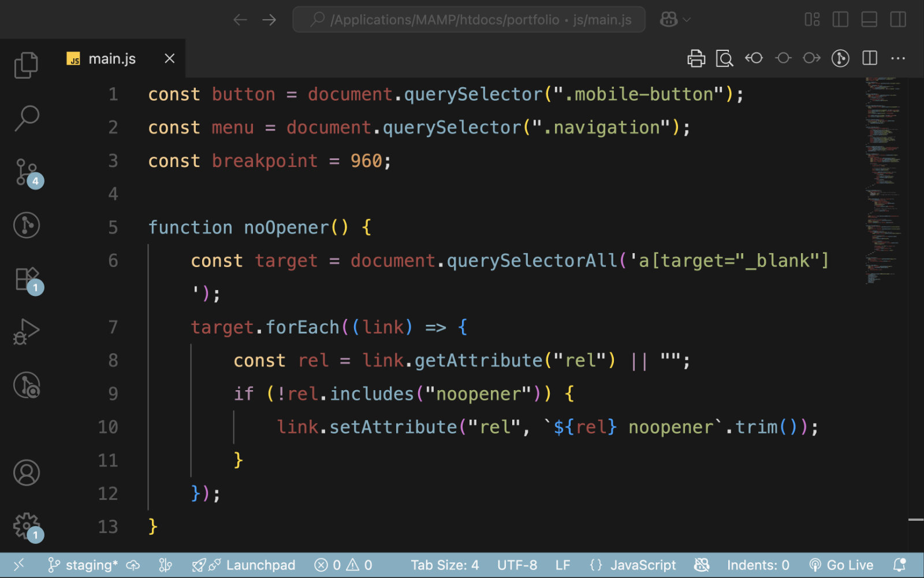Screen dimensions: 924x578
Task: Open changes with next revision
Action: [x=811, y=58]
